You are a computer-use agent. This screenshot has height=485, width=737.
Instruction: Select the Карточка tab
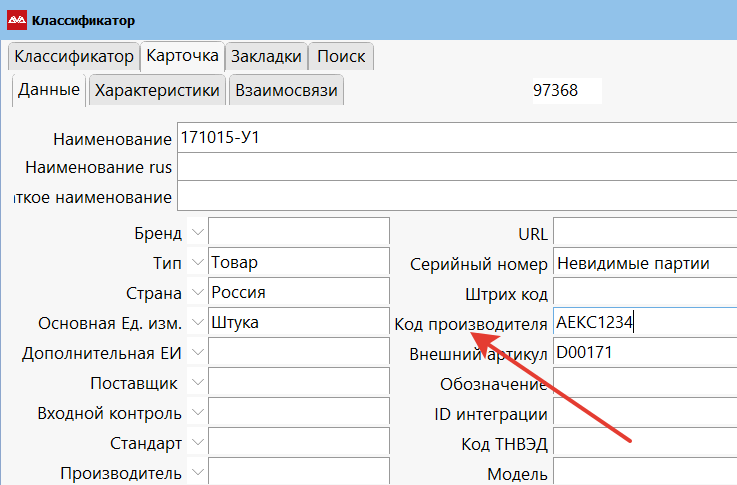click(x=182, y=56)
